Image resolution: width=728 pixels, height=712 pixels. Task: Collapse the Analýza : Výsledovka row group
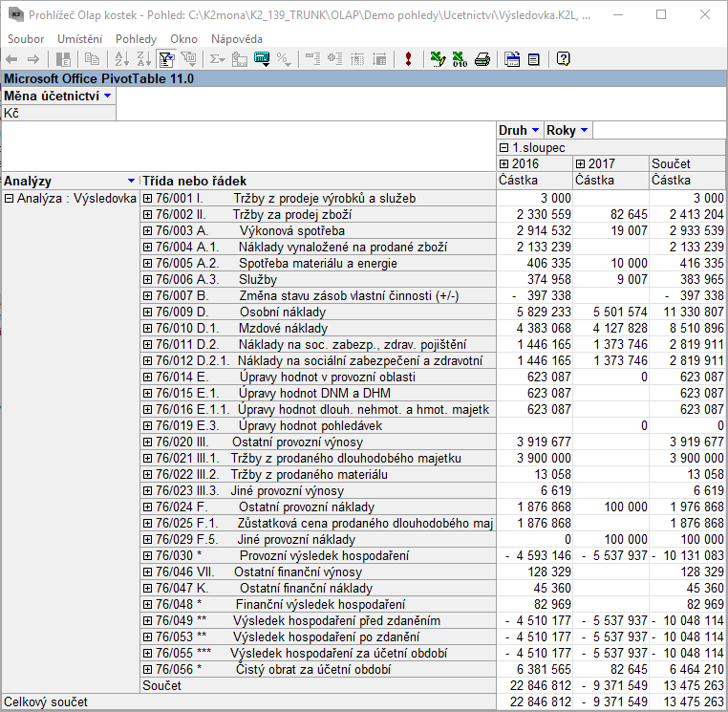coord(10,198)
